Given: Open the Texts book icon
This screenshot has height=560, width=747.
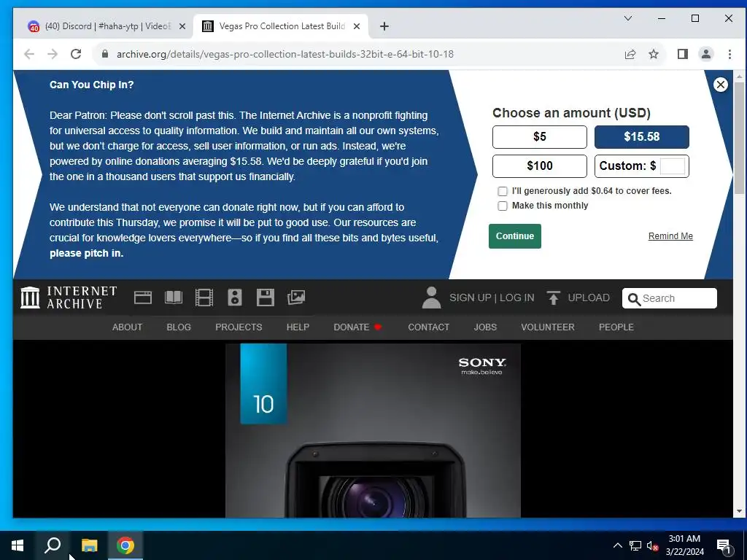Looking at the screenshot, I should (174, 297).
